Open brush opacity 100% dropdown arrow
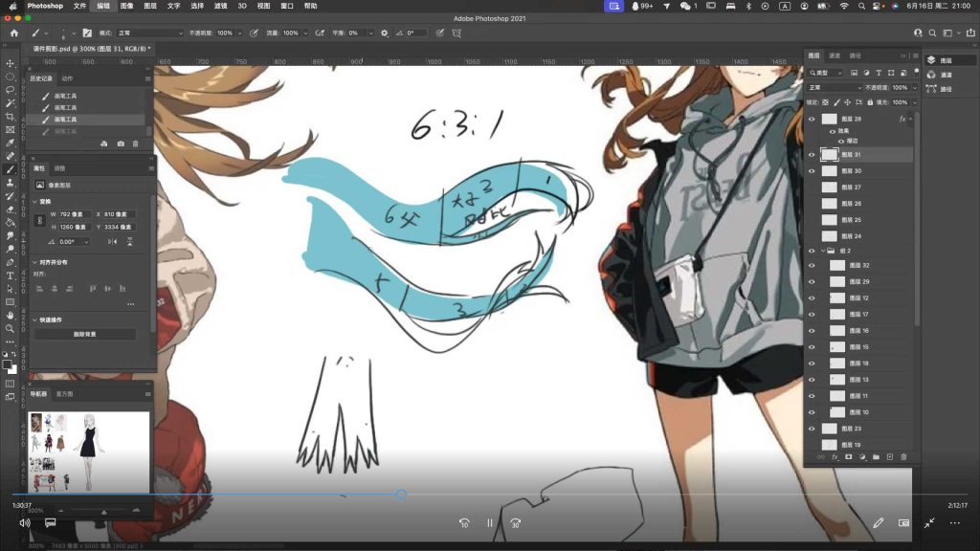Viewport: 980px width, 551px height. pos(238,33)
